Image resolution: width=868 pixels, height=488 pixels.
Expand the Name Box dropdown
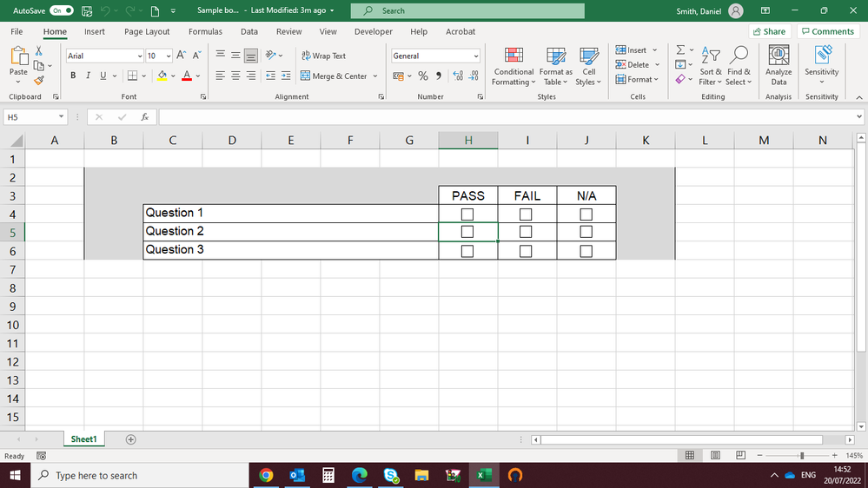click(61, 116)
